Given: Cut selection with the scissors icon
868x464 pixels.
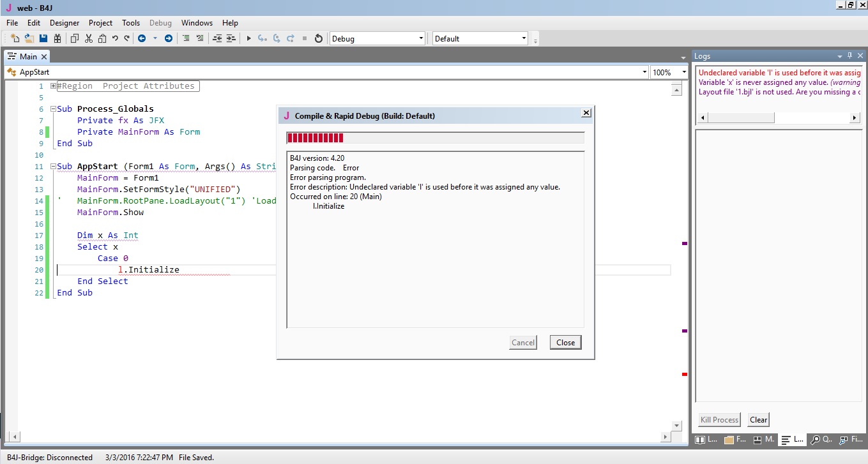Looking at the screenshot, I should click(89, 38).
